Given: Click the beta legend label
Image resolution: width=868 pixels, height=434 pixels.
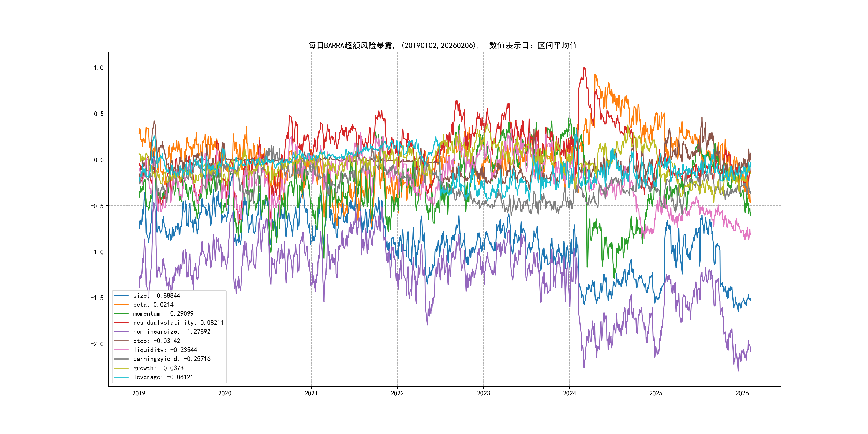Looking at the screenshot, I should (153, 305).
